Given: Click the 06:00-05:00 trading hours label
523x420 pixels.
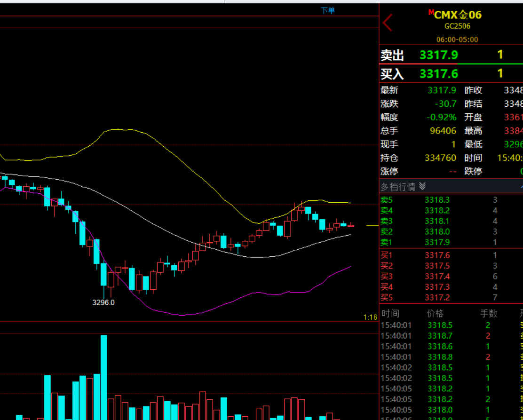Looking at the screenshot, I should (457, 40).
